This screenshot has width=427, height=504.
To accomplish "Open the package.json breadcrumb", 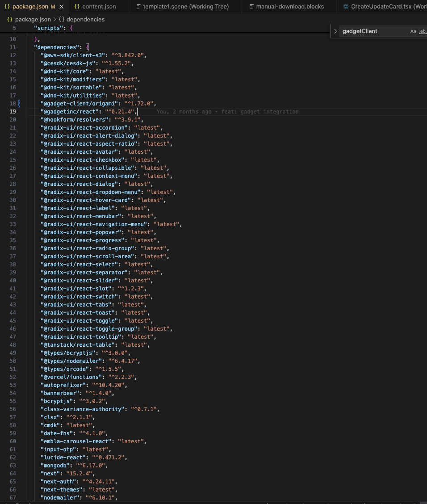I will coord(33,19).
